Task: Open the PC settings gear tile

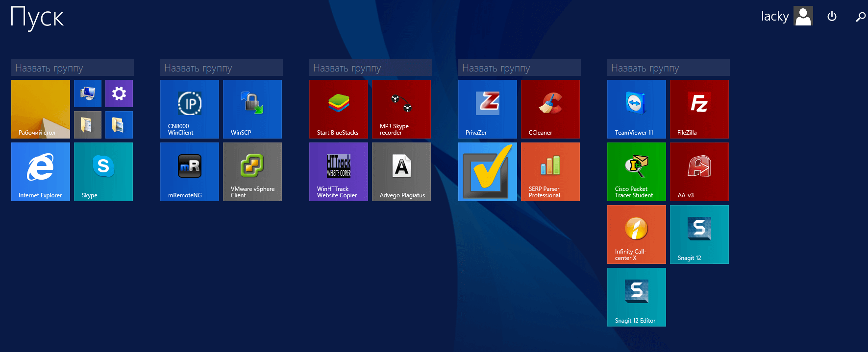Action: tap(119, 94)
